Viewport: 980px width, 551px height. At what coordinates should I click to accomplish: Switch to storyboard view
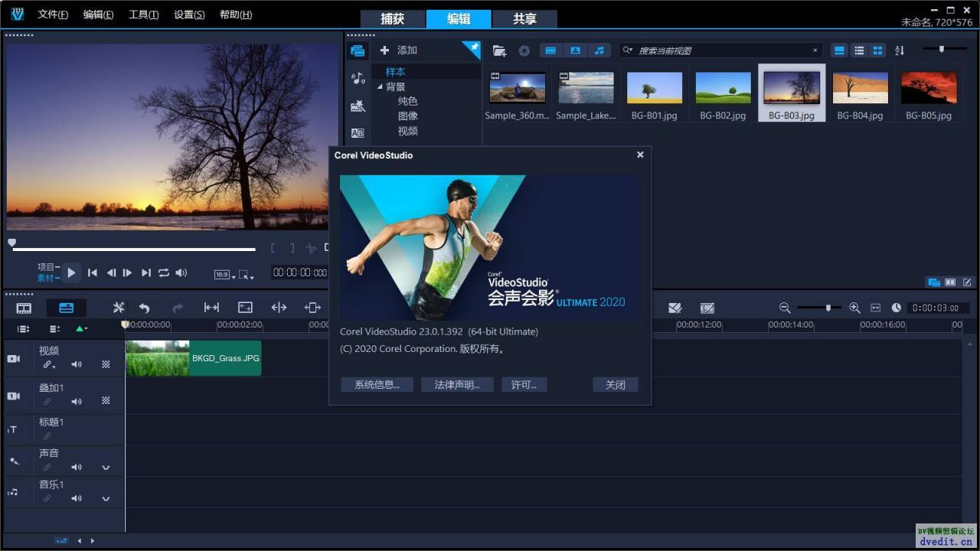pyautogui.click(x=24, y=308)
